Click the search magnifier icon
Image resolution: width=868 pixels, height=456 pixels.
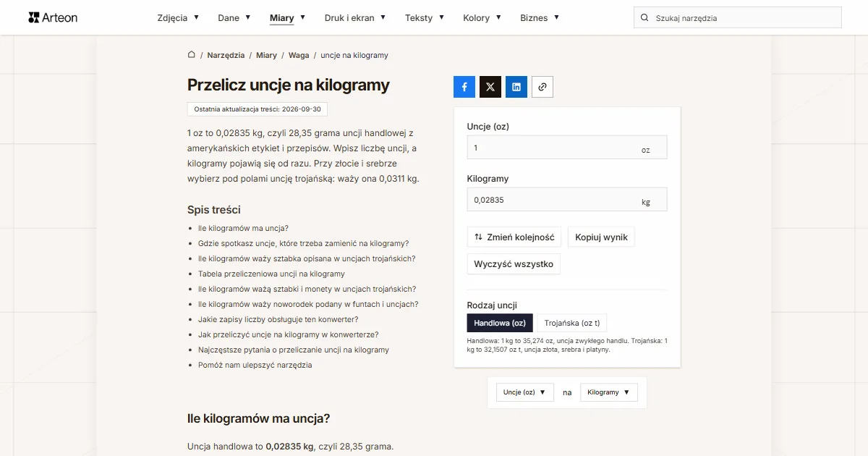tap(644, 18)
